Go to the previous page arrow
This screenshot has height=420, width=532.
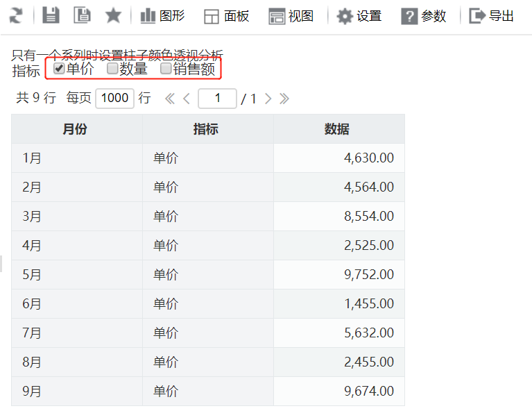(187, 99)
